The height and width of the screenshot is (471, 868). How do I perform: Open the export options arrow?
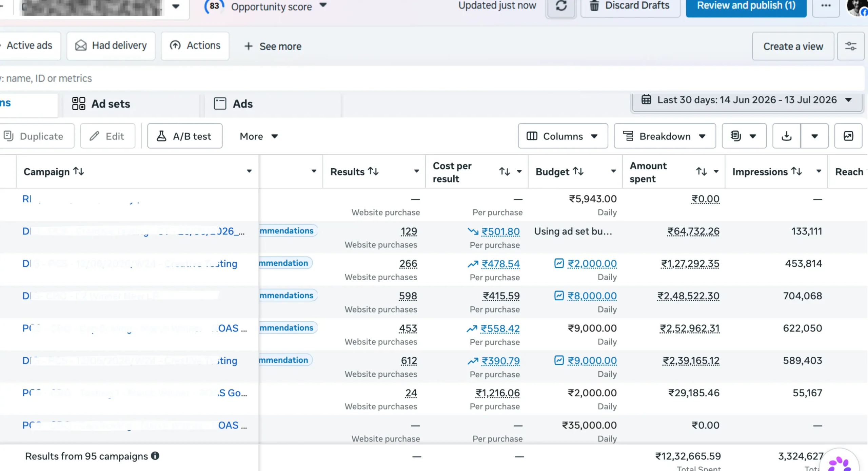pos(814,136)
